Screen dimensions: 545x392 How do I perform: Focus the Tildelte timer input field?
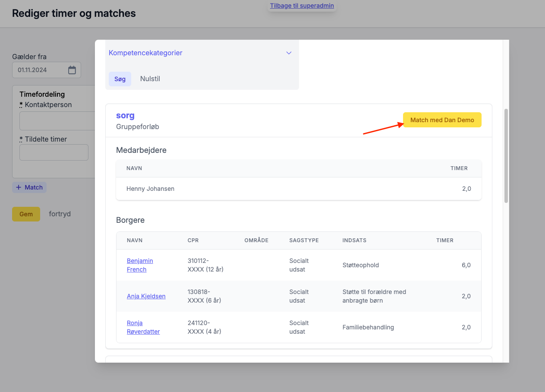point(54,152)
